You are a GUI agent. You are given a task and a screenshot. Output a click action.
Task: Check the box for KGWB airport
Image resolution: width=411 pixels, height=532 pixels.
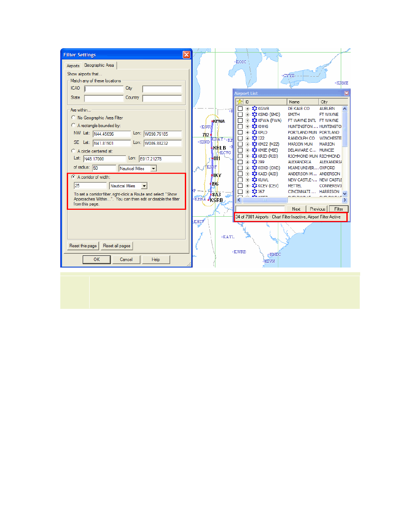(240, 109)
